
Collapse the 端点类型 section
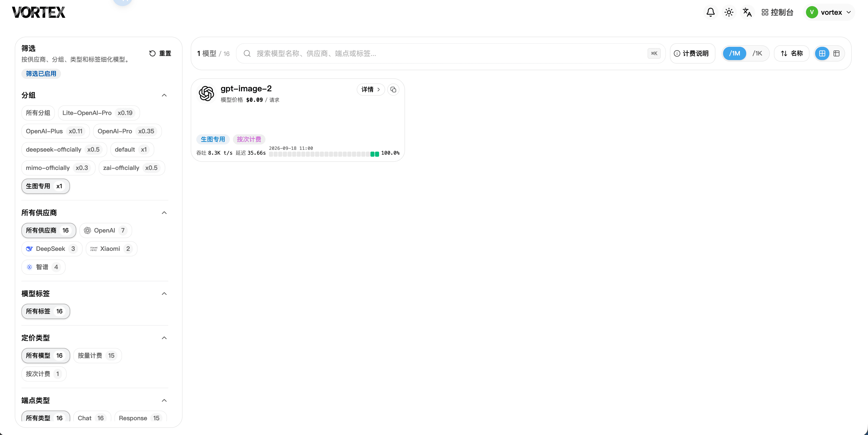pos(164,401)
